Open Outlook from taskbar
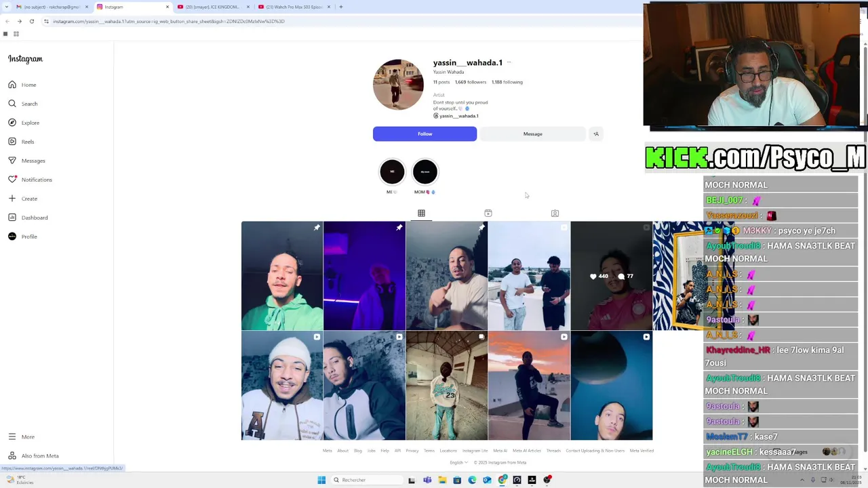This screenshot has width=868, height=488. coord(487,480)
